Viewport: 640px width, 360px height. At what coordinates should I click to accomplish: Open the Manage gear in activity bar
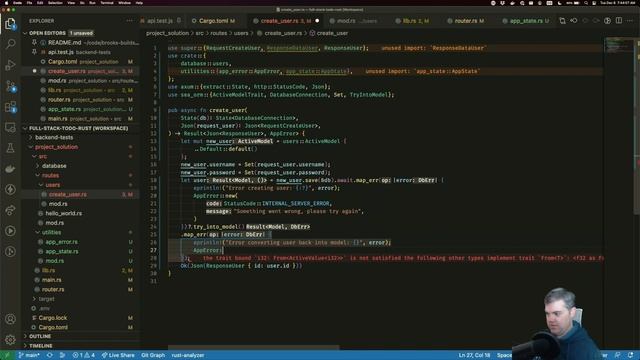click(x=10, y=339)
